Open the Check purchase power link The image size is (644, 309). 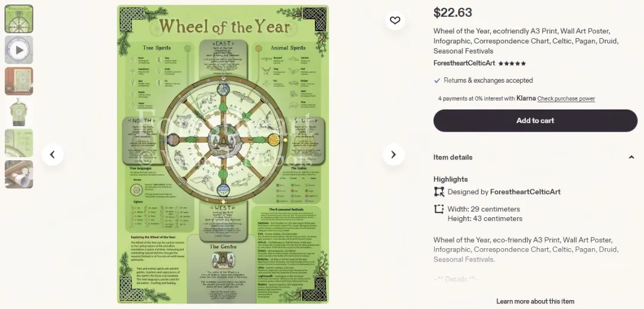[566, 99]
